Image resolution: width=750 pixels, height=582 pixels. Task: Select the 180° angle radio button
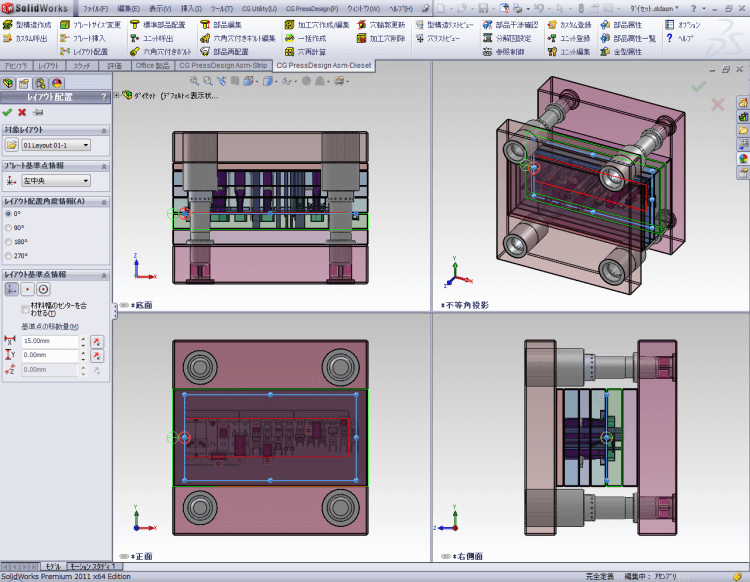coord(8,242)
